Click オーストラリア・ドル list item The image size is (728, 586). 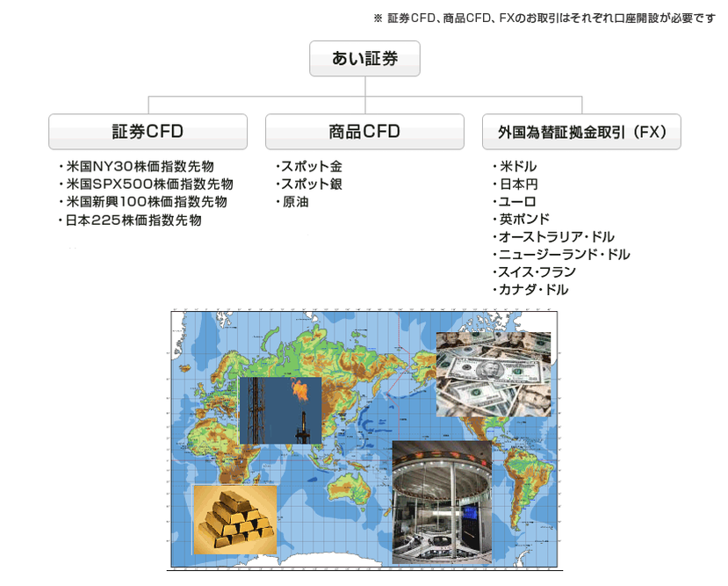pyautogui.click(x=553, y=237)
